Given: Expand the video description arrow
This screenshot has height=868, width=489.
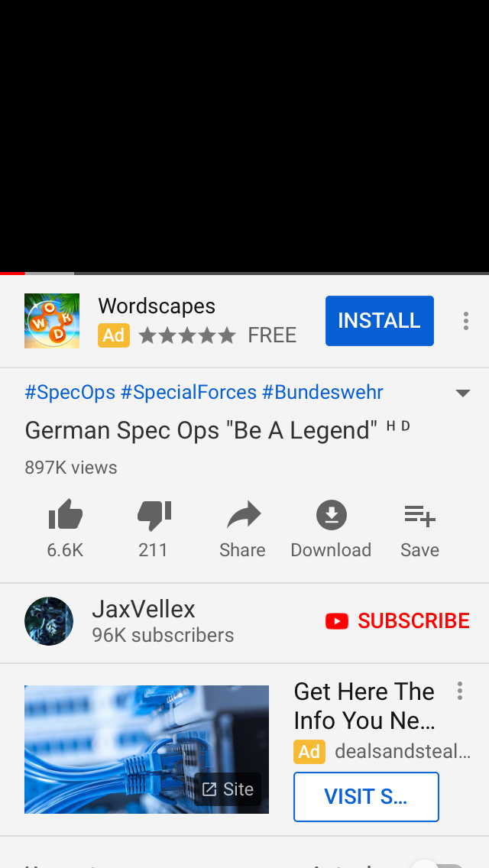Looking at the screenshot, I should click(x=462, y=393).
